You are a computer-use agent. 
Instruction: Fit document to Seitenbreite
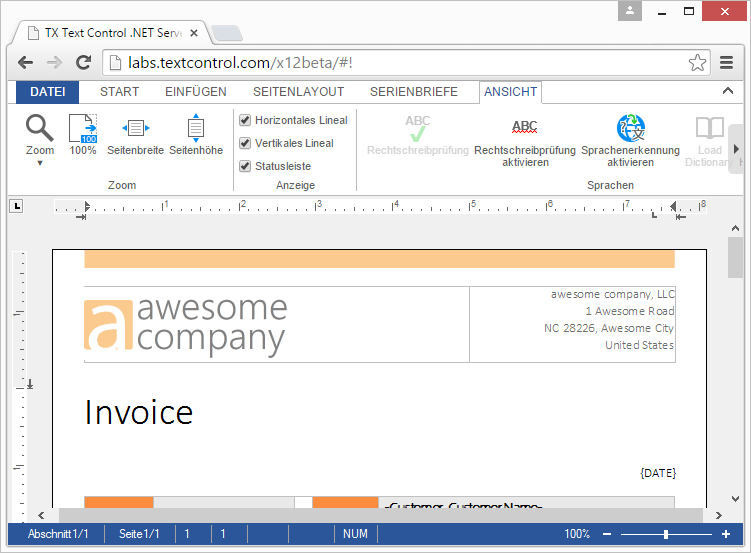135,128
